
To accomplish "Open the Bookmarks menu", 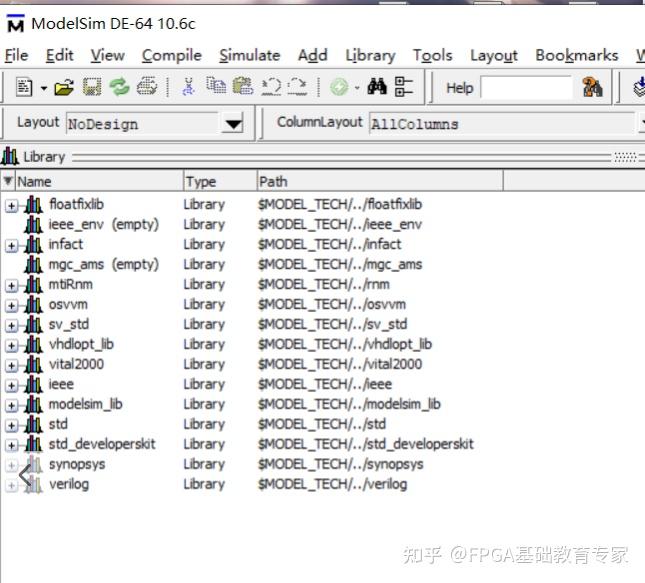I will 576,55.
